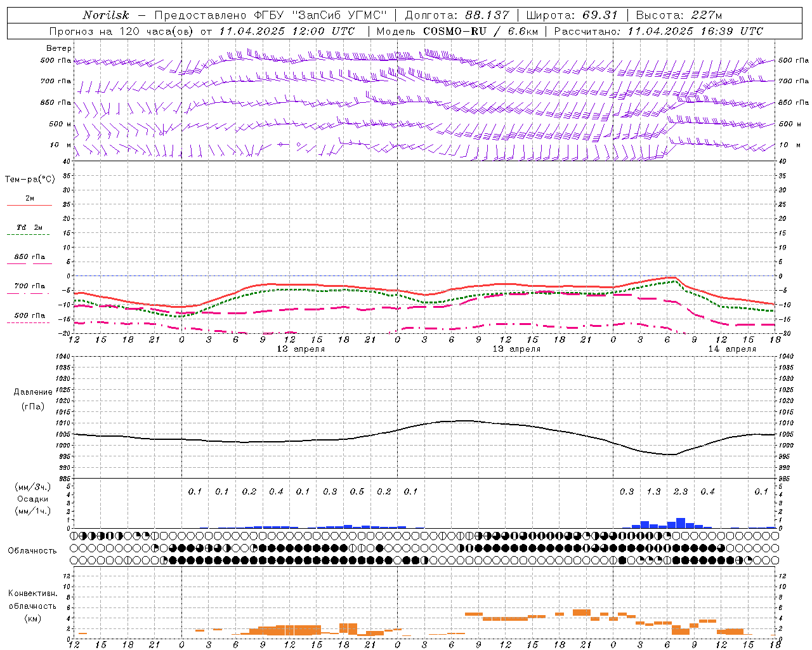Click the forecast start time 11.04.2025 12:00 UTC
This screenshot has height=650, width=812.
[287, 30]
